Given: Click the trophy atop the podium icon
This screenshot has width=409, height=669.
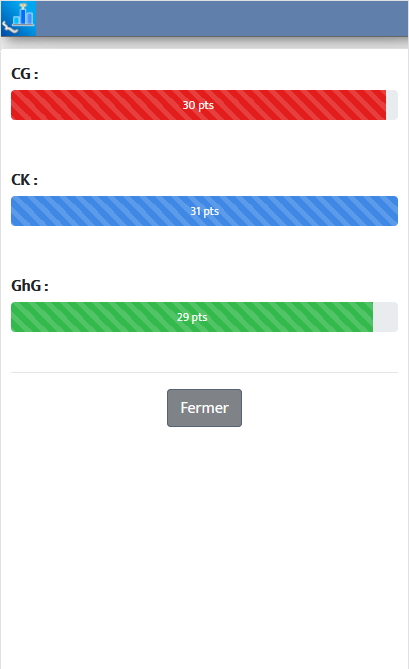Looking at the screenshot, I should pos(23,6).
